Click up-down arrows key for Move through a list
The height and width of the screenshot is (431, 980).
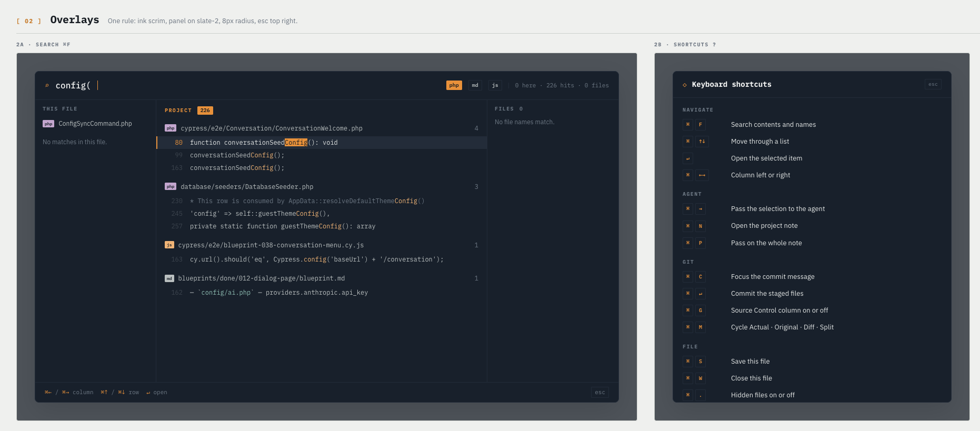702,142
